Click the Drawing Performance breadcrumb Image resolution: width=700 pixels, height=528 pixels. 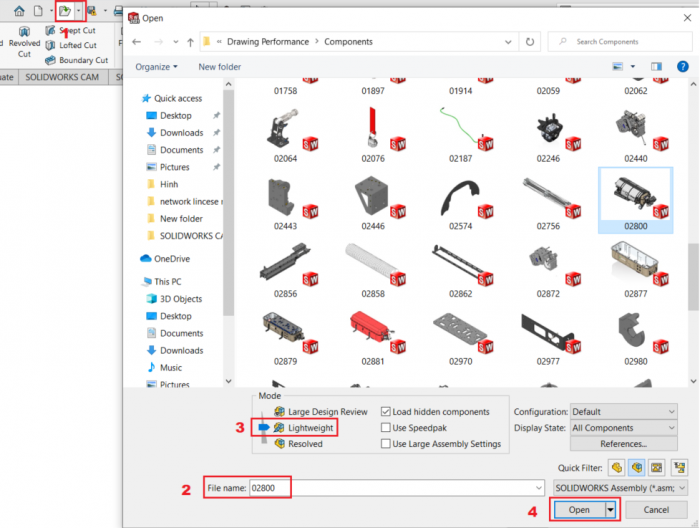[x=268, y=42]
